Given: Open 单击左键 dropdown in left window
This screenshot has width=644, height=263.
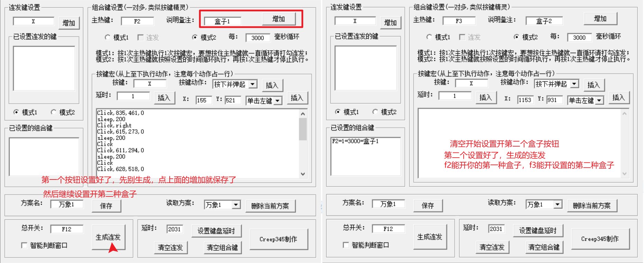Looking at the screenshot, I should click(278, 101).
